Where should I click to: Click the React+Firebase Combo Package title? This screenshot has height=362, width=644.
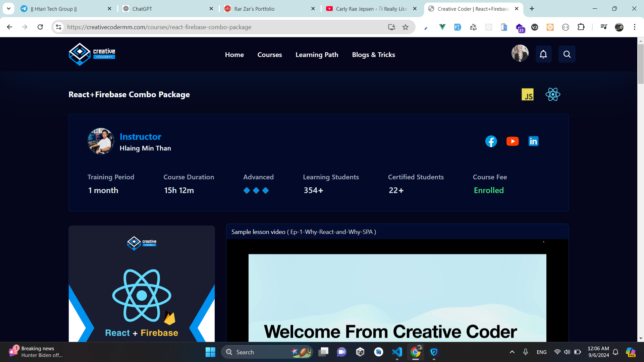[x=129, y=95]
